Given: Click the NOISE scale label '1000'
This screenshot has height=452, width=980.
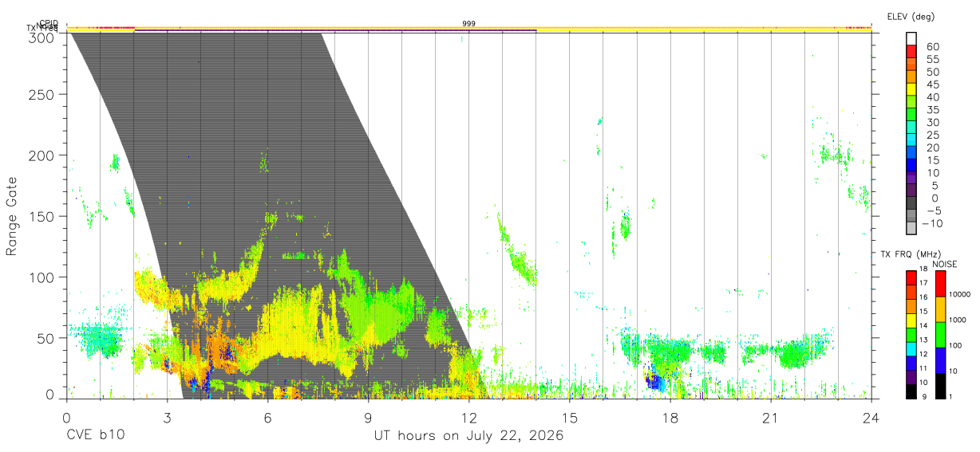Looking at the screenshot, I should click(958, 320).
